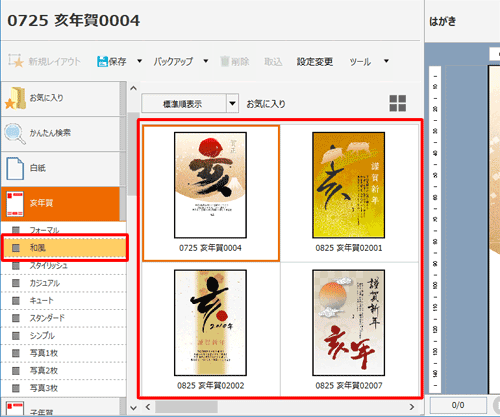
Task: Switch to grid thumbnail view icon
Action: click(x=398, y=103)
